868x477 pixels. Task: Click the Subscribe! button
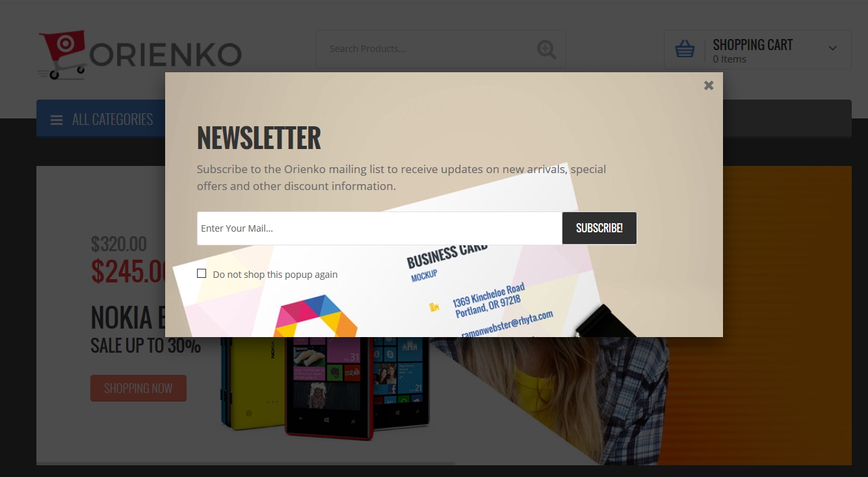point(599,228)
